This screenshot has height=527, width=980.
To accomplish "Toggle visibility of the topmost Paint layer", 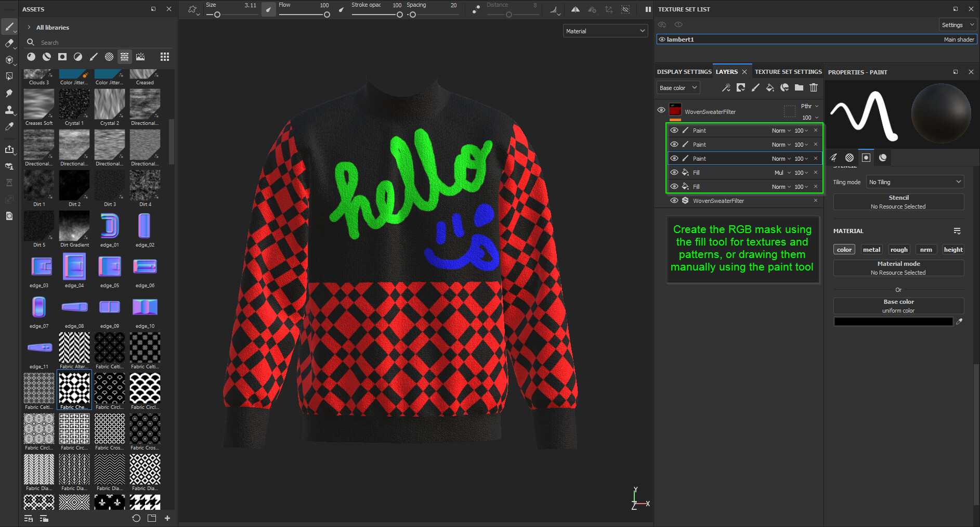I will pos(674,131).
